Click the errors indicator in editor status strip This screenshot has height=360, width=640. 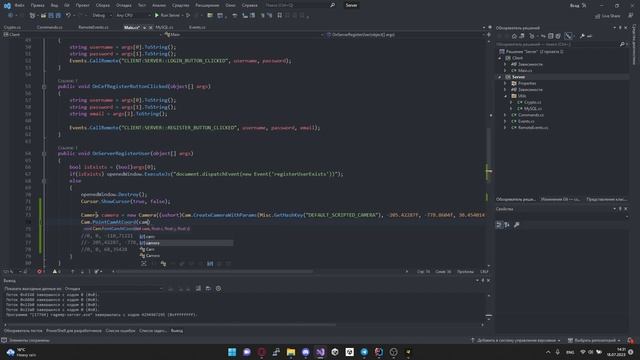click(x=40, y=271)
